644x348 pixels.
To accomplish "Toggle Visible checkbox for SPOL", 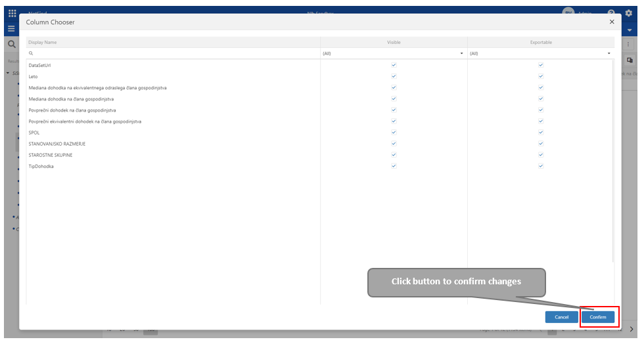I will (x=394, y=133).
